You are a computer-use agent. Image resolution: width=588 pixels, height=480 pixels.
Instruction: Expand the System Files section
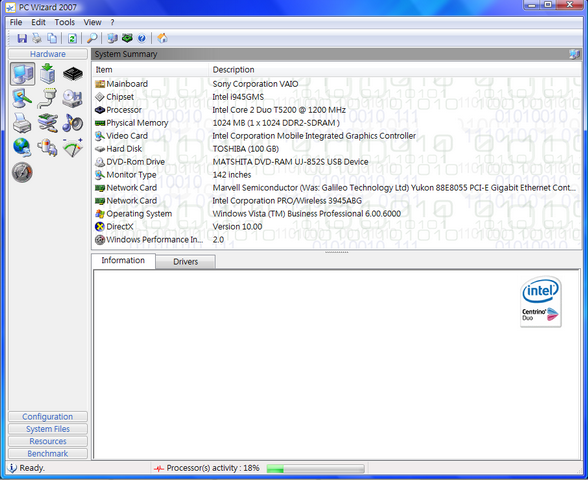pos(48,429)
